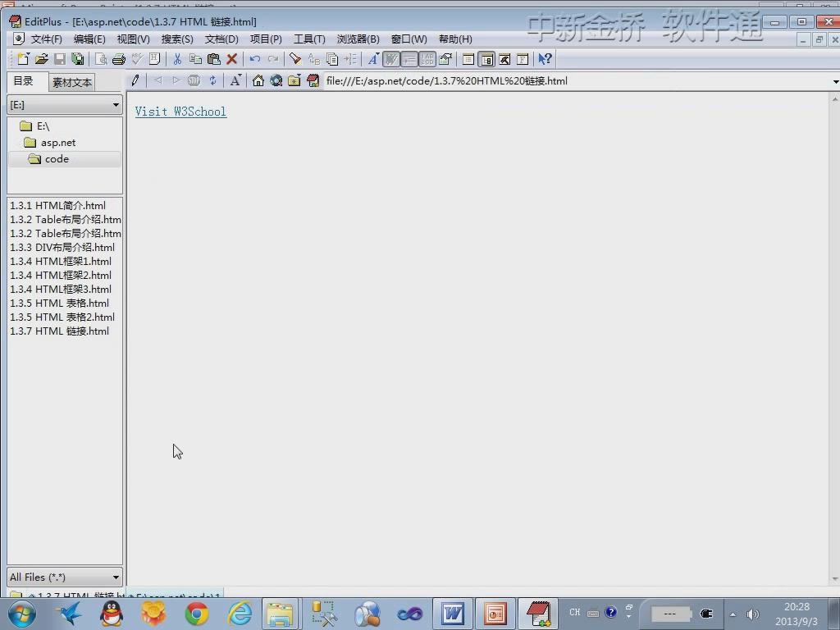
Task: Open Preferences from the toolbar icon
Action: point(445,59)
